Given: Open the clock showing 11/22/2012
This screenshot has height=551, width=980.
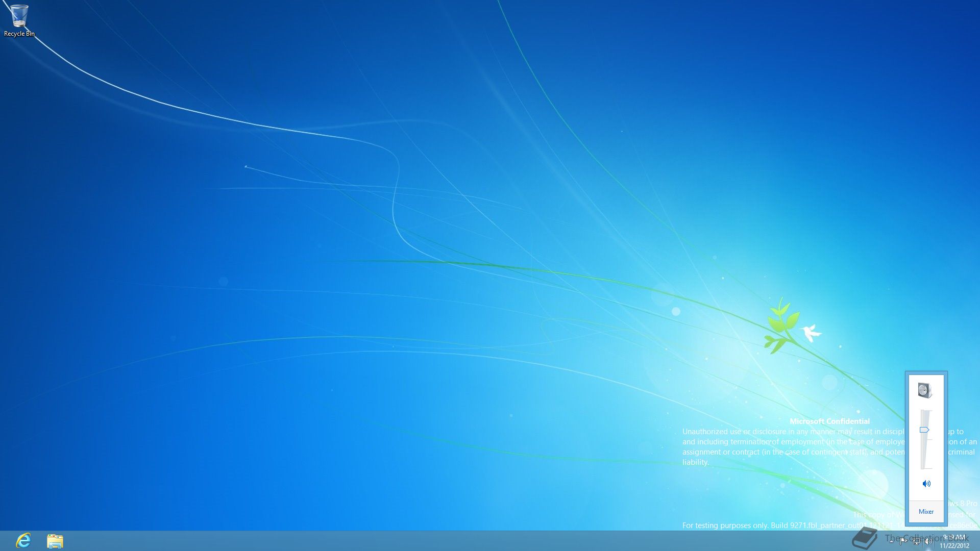Looking at the screenshot, I should point(954,541).
